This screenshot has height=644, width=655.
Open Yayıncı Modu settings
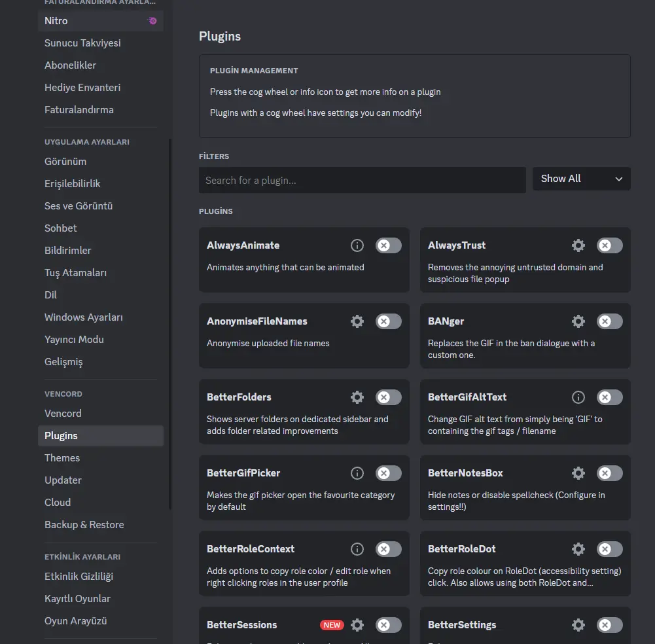click(x=100, y=339)
